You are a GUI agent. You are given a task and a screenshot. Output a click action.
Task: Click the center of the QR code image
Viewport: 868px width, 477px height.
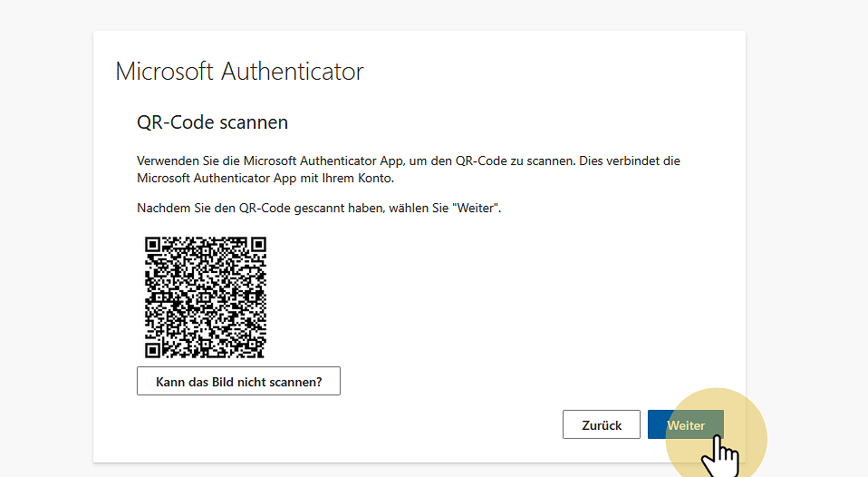point(206,297)
